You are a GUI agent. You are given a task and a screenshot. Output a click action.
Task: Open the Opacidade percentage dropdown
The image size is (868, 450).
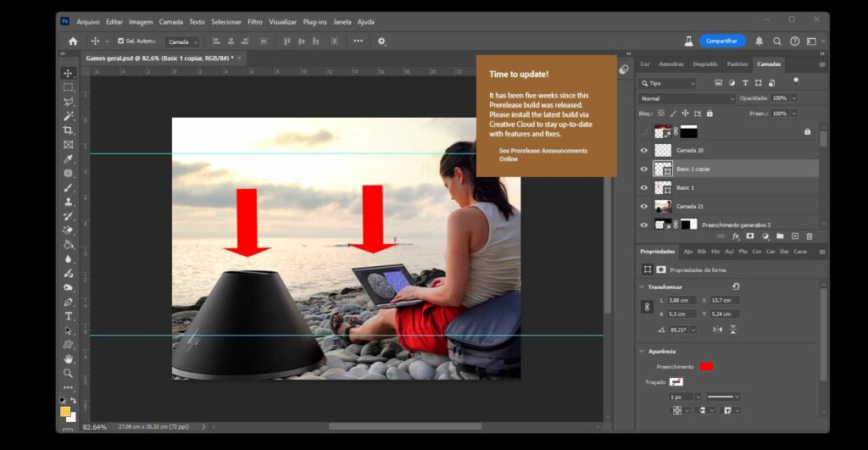[x=794, y=98]
